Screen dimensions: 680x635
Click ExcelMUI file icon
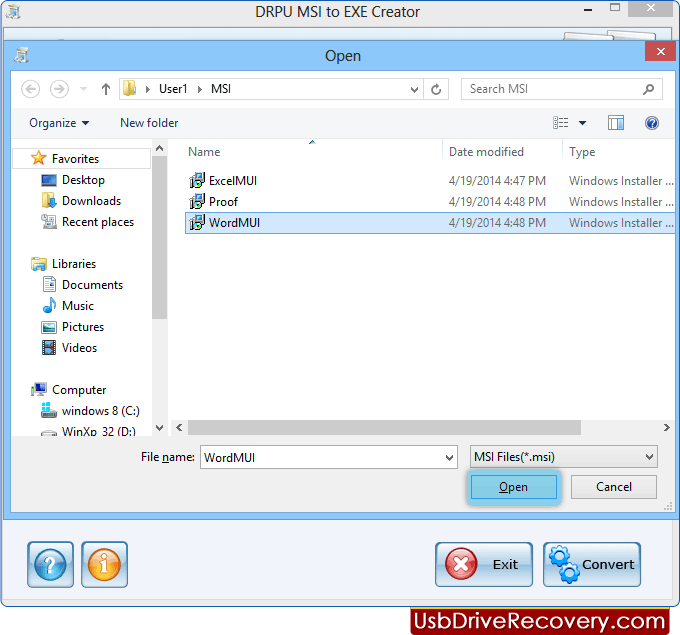(x=197, y=180)
